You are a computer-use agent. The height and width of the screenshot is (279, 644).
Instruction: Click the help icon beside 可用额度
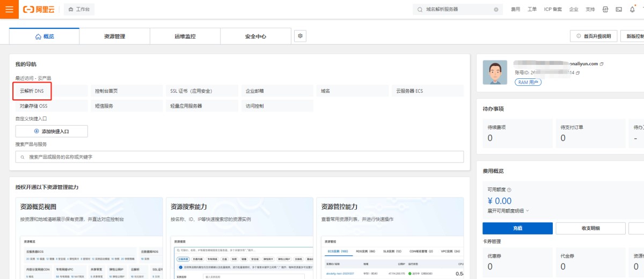[x=509, y=189]
